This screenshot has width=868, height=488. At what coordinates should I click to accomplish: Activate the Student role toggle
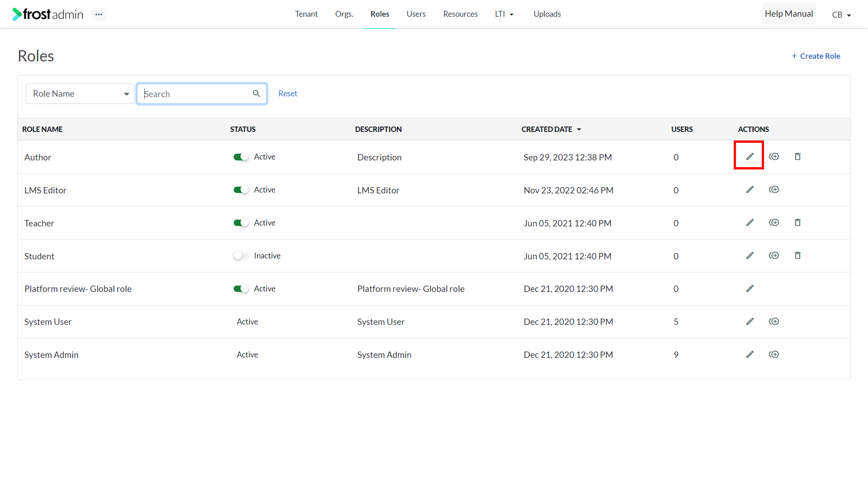tap(241, 256)
